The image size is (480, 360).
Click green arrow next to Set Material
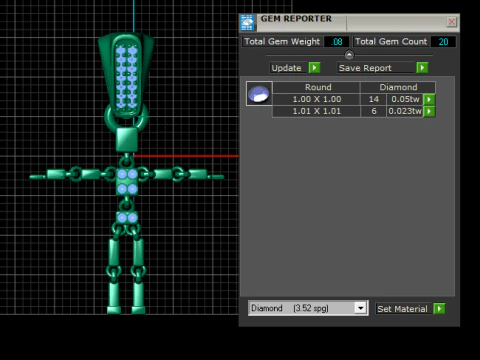coord(439,309)
